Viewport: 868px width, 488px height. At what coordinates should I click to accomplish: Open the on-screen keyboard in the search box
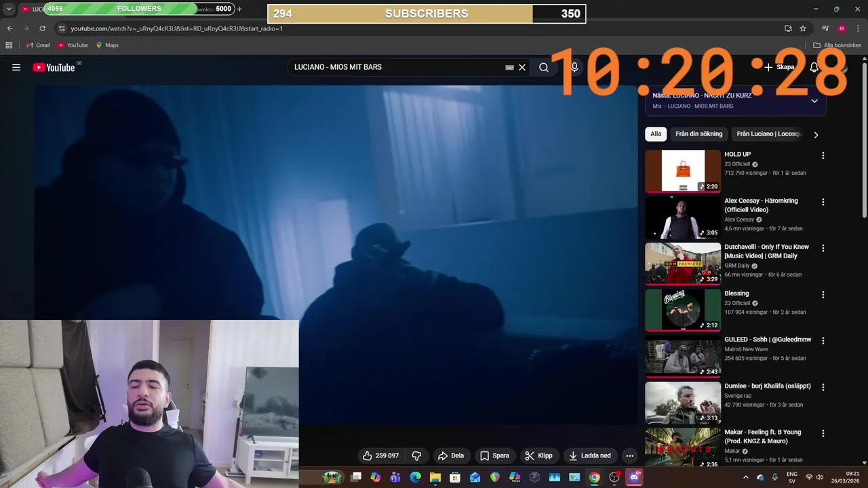click(509, 67)
